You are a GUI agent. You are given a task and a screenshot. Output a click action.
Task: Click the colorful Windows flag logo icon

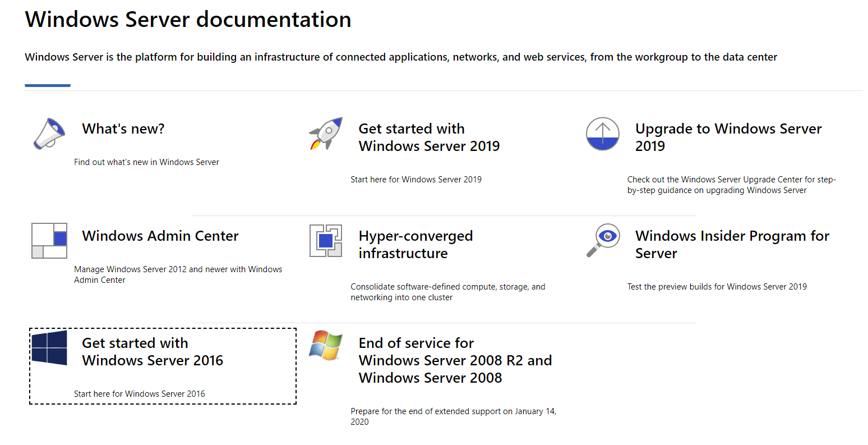326,346
